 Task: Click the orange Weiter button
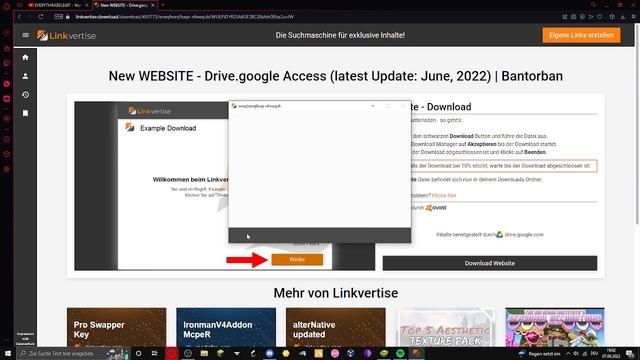(x=297, y=260)
